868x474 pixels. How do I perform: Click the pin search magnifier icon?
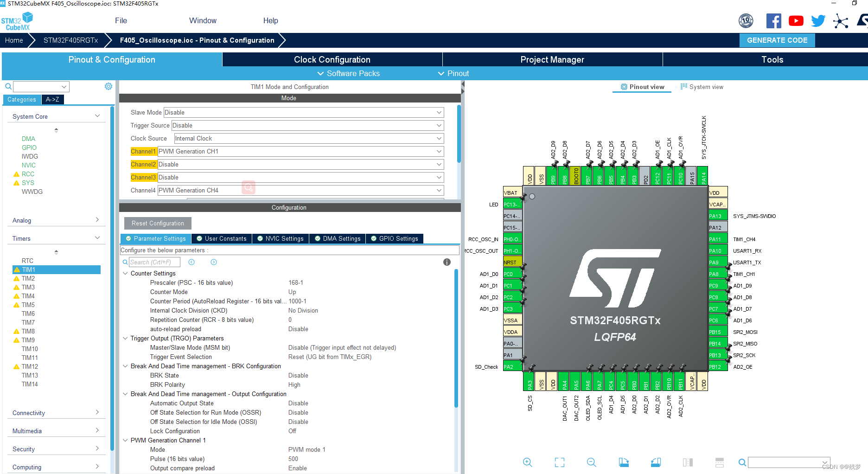coord(742,462)
